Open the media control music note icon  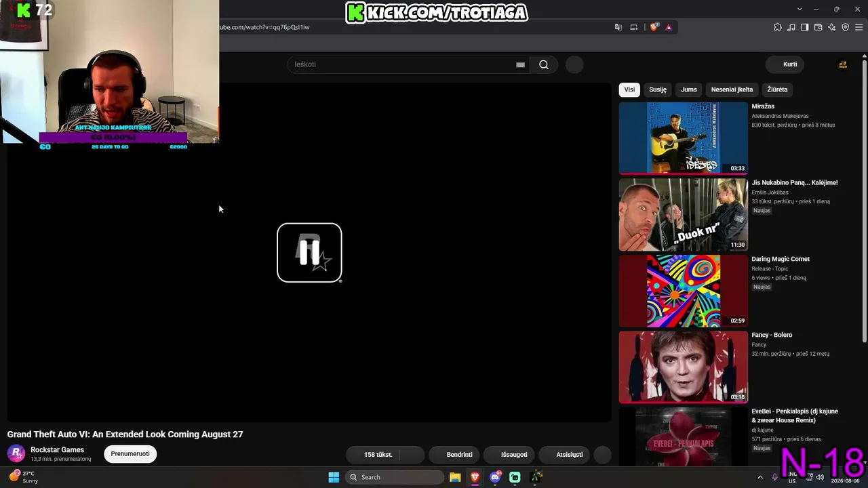791,27
